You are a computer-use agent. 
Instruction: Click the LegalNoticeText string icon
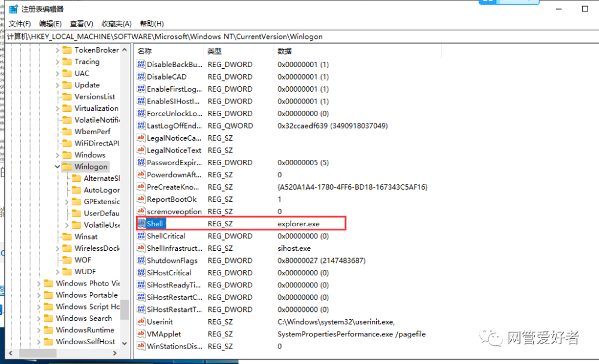pyautogui.click(x=141, y=150)
